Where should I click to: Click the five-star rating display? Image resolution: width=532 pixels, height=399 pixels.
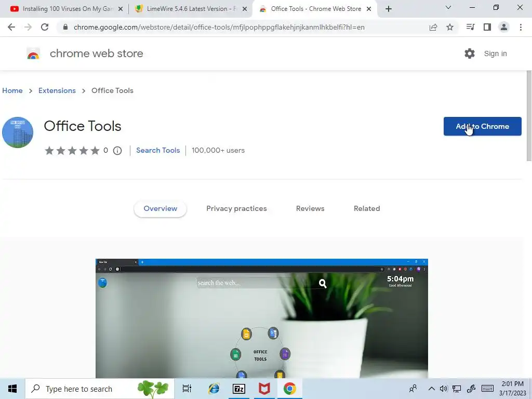click(72, 151)
